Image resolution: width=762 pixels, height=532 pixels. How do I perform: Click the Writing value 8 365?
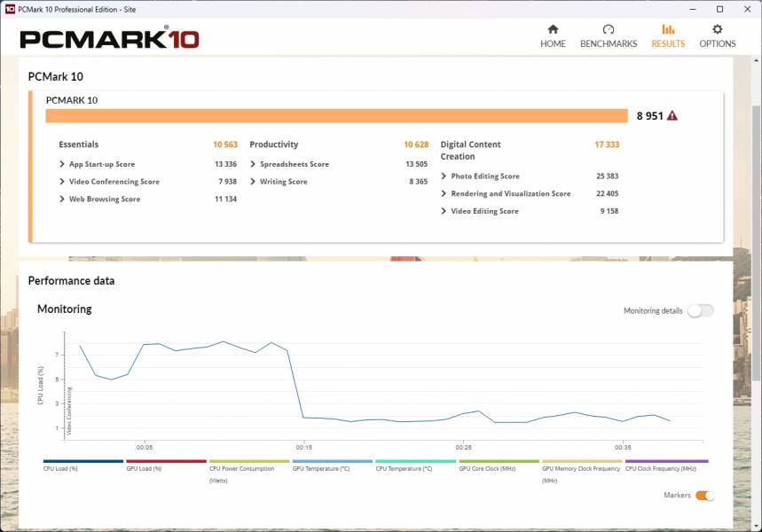(x=419, y=181)
